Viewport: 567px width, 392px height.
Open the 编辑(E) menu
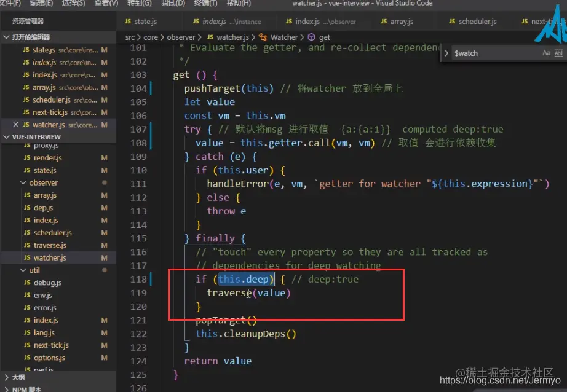click(x=41, y=3)
